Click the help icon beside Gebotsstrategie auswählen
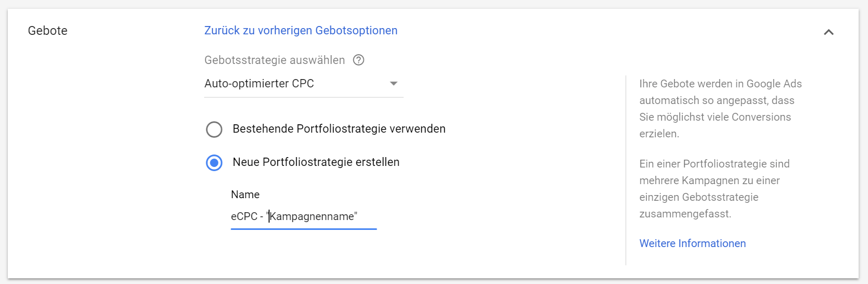Image resolution: width=868 pixels, height=284 pixels. [x=358, y=60]
